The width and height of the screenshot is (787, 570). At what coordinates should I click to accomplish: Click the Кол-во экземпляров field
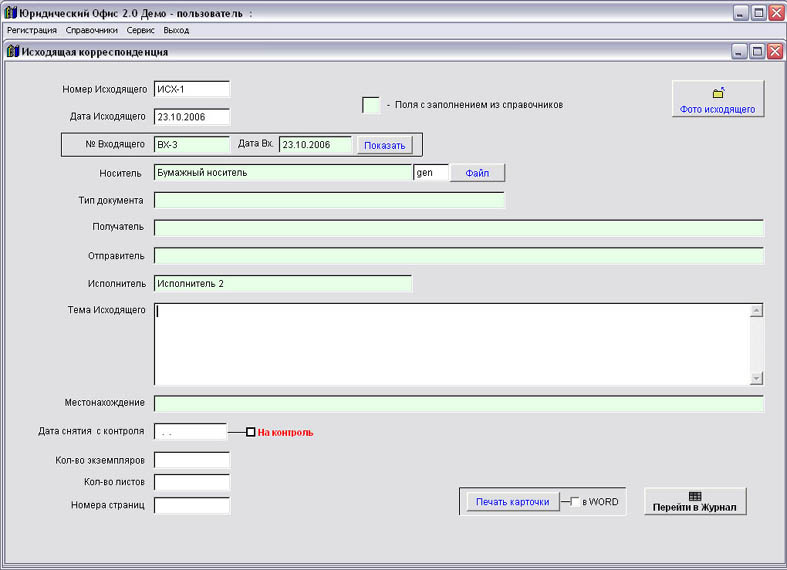(192, 460)
